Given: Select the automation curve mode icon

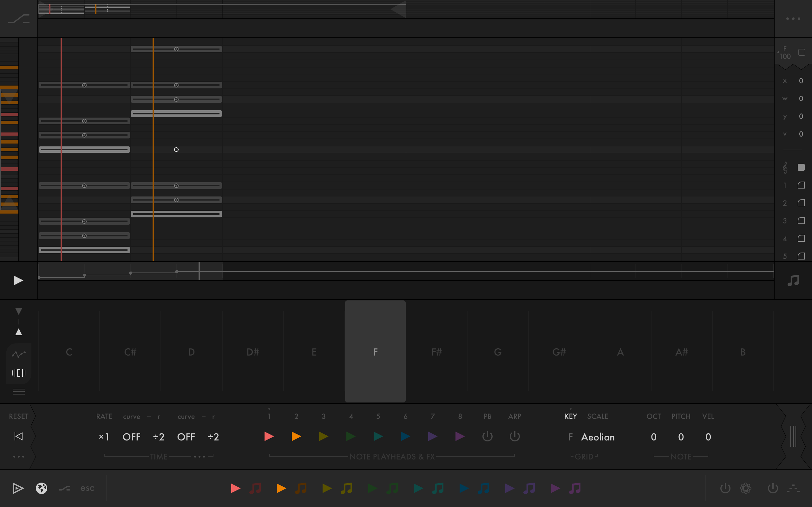Looking at the screenshot, I should [18, 354].
